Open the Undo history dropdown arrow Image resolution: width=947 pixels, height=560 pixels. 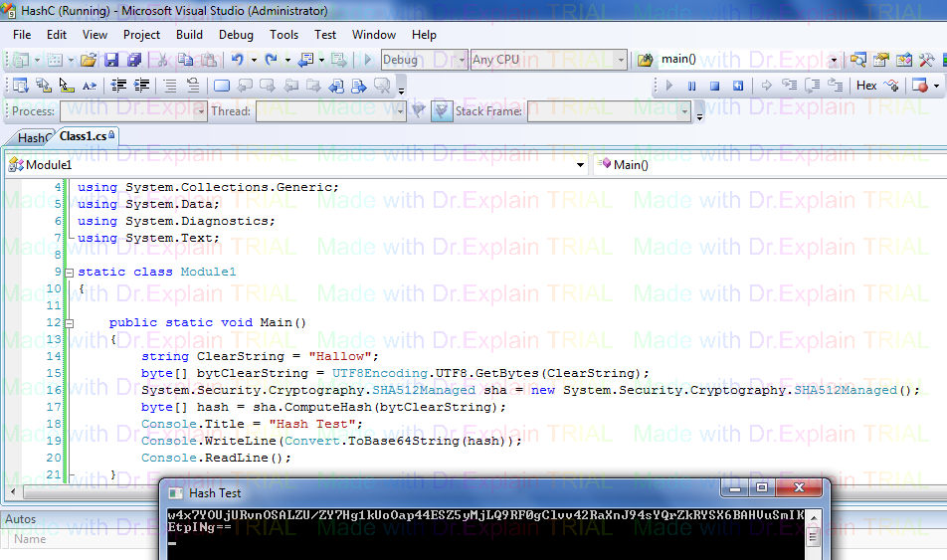point(254,60)
